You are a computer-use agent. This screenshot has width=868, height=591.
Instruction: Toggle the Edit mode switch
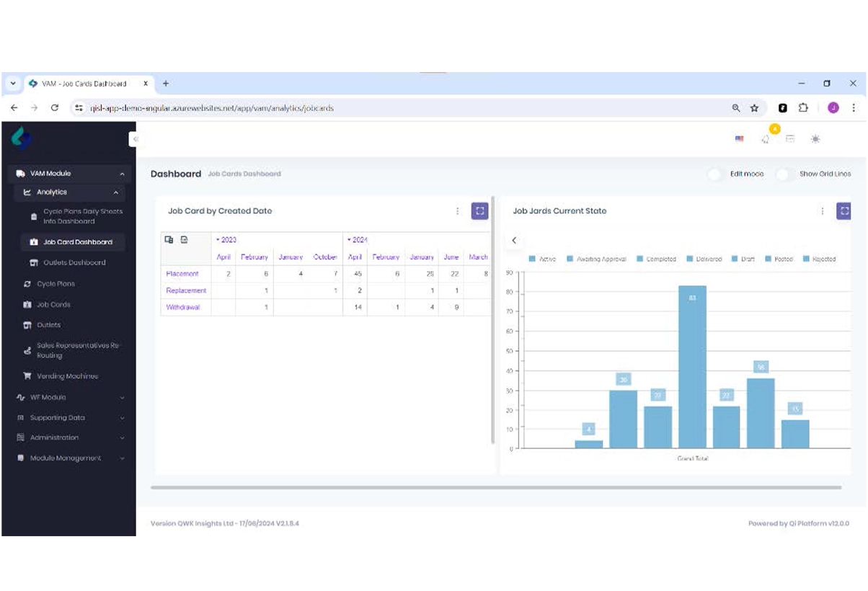click(x=716, y=174)
